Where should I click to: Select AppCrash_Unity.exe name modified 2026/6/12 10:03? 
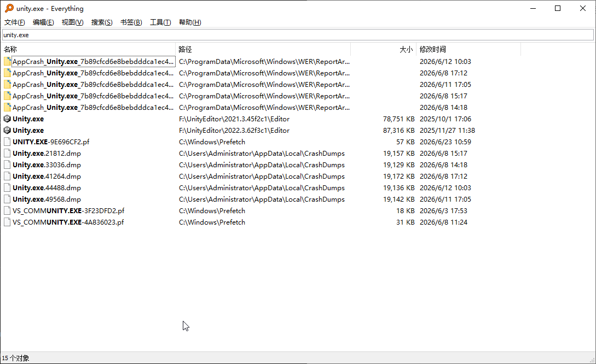(93, 62)
